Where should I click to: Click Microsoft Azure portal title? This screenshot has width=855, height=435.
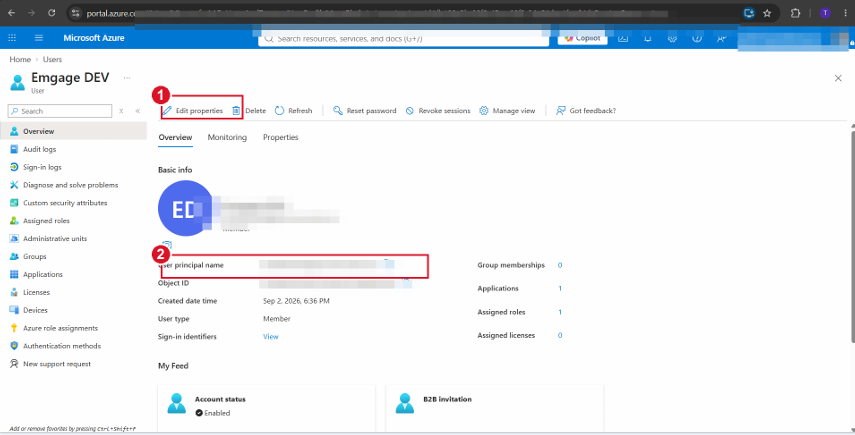click(x=94, y=38)
